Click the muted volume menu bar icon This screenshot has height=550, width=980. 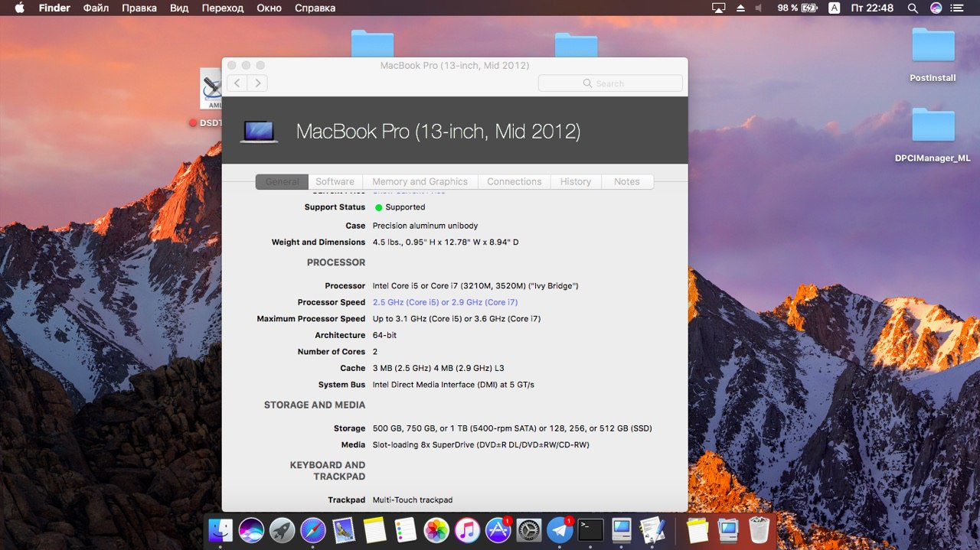759,8
